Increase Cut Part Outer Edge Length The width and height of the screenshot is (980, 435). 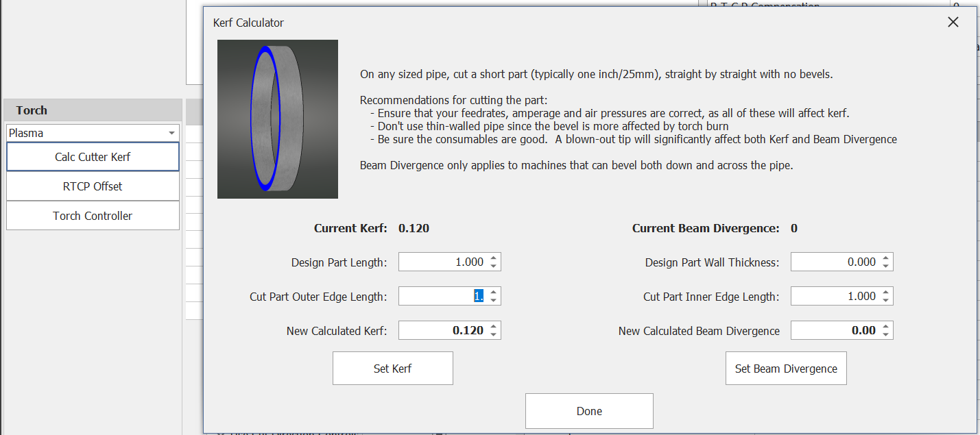tap(494, 292)
